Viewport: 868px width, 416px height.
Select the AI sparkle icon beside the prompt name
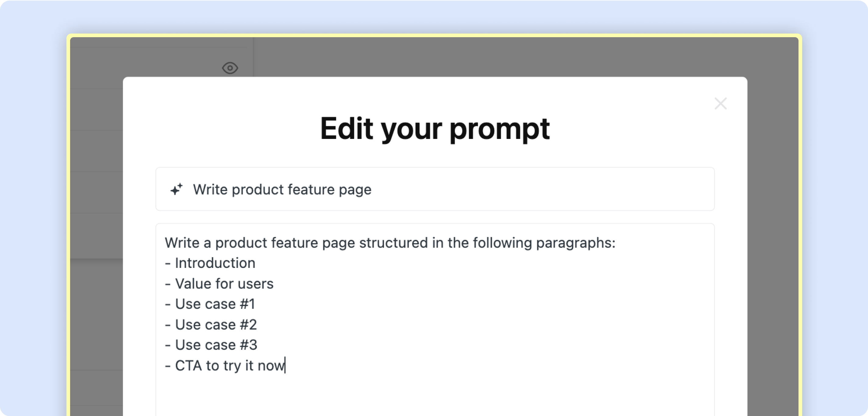point(176,189)
